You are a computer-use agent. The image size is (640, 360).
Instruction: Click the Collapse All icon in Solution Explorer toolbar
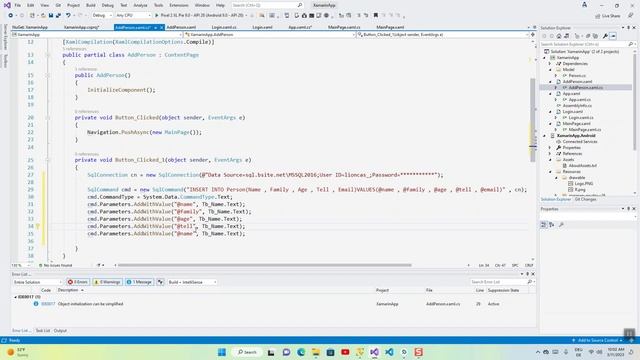[x=588, y=36]
